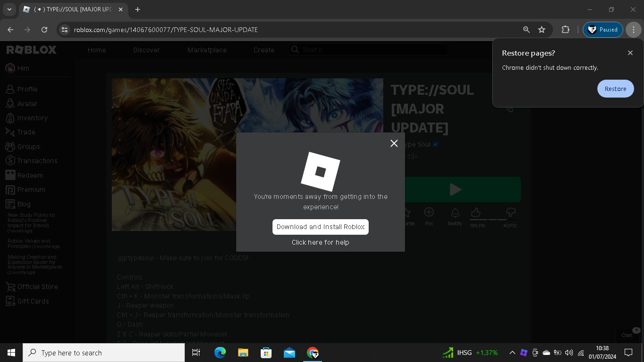Viewport: 644px width, 362px height.
Task: Click the address bar URL
Action: coord(166,30)
